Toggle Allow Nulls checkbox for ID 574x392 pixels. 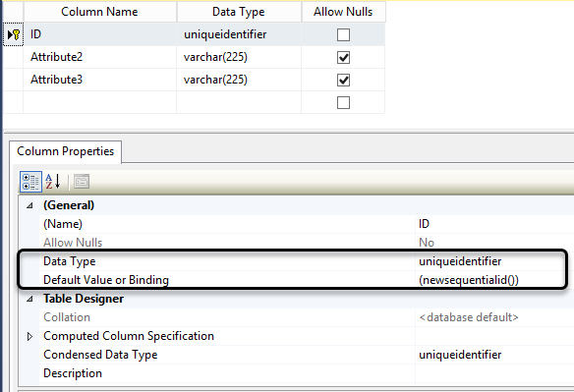343,35
